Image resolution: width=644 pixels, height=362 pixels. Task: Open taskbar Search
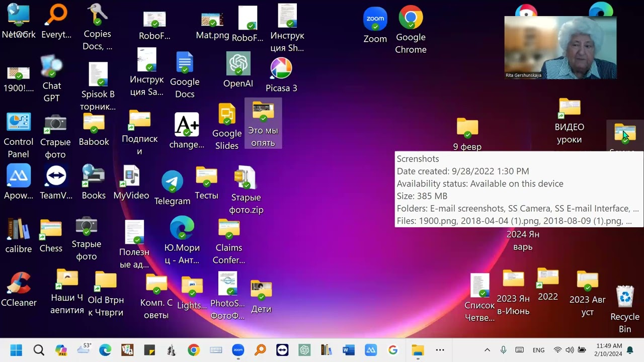(39, 350)
